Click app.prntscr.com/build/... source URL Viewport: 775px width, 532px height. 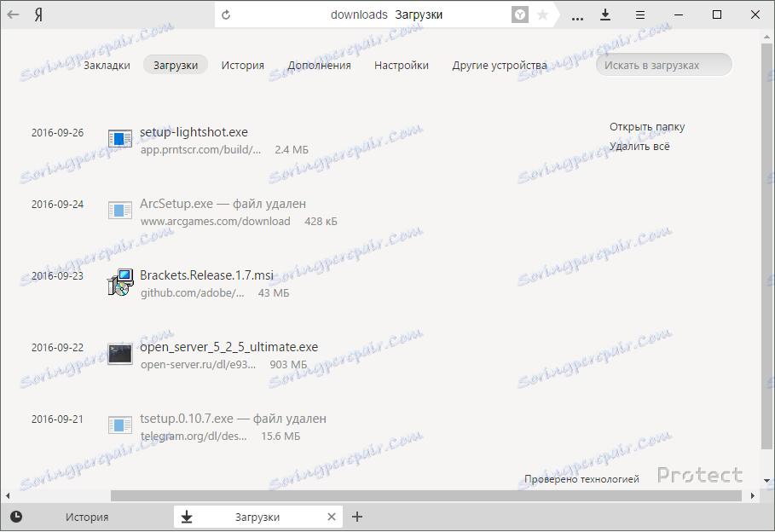[x=200, y=150]
